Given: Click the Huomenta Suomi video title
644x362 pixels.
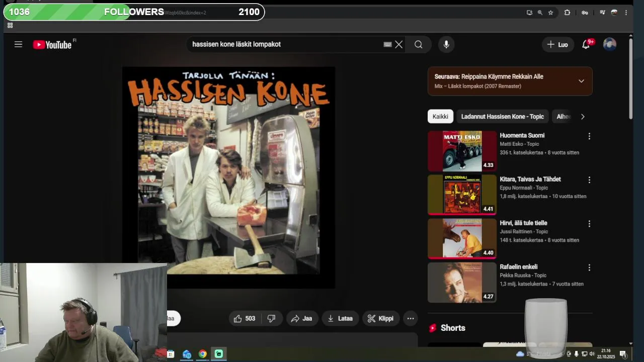Looking at the screenshot, I should pos(522,135).
